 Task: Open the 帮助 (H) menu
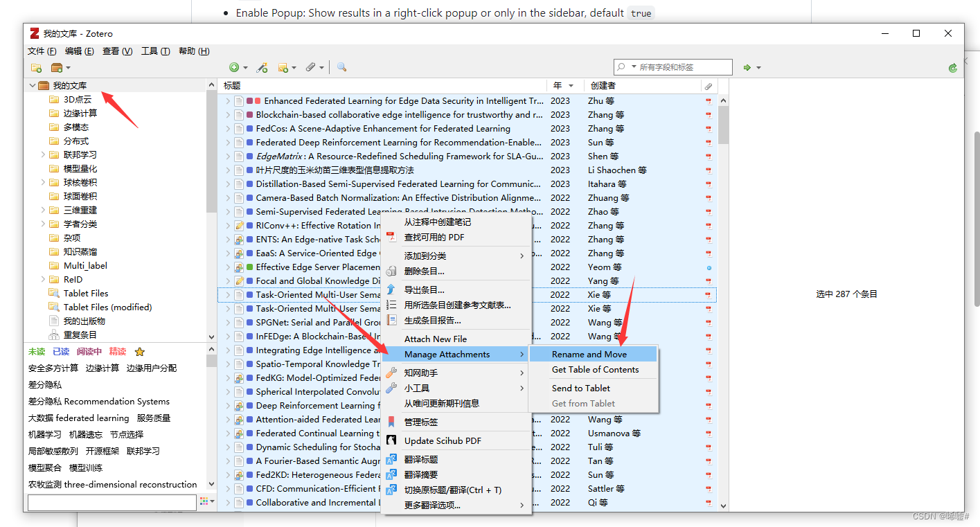pyautogui.click(x=194, y=51)
